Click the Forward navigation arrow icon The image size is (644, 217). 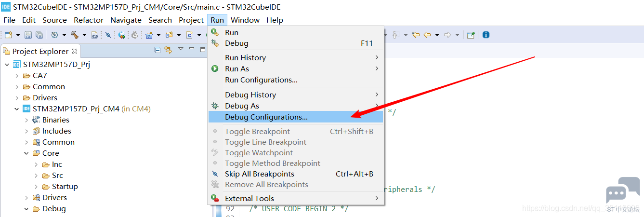click(447, 35)
